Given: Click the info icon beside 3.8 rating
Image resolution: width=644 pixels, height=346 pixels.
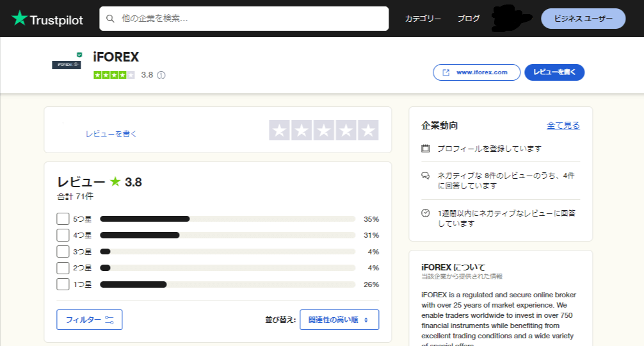Looking at the screenshot, I should click(161, 75).
